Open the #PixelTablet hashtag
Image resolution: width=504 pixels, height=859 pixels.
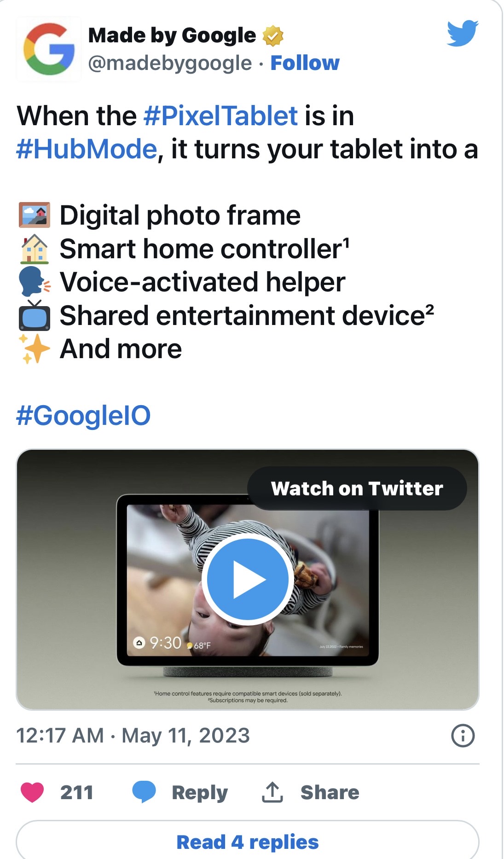[220, 116]
